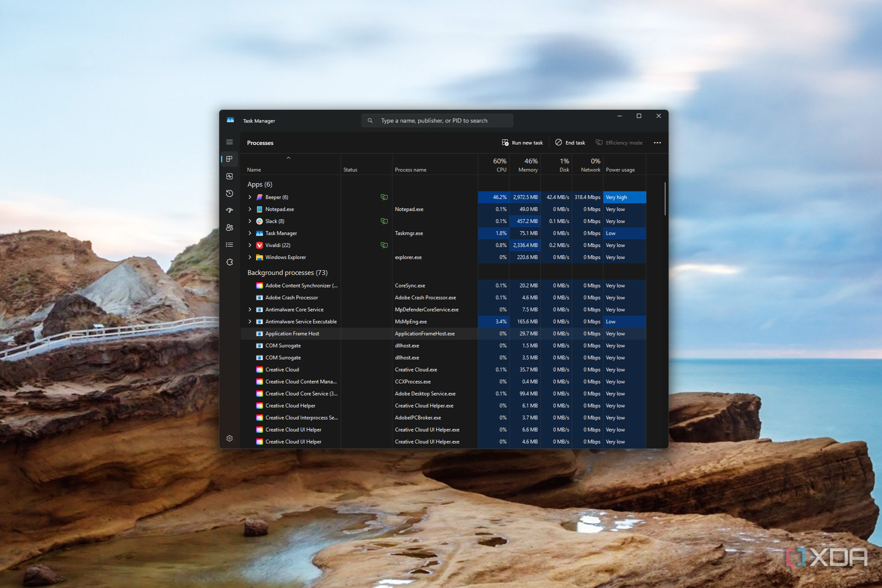Select the Creative Cloud Helper process row
Screen dimensions: 882x588
pyautogui.click(x=443, y=406)
